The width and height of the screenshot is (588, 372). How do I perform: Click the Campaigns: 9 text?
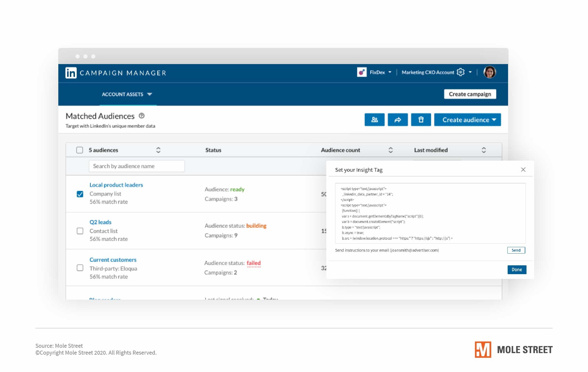221,235
